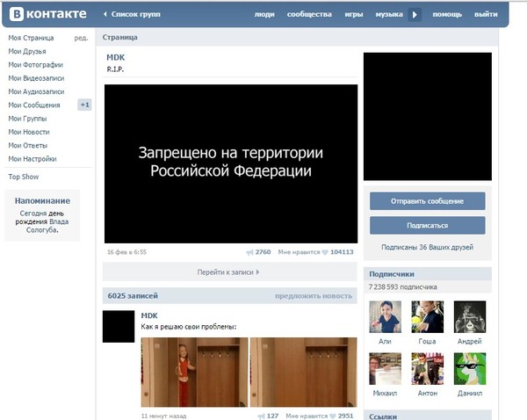This screenshot has width=527, height=420.
Task: Click the MDK page title
Action: (x=115, y=57)
